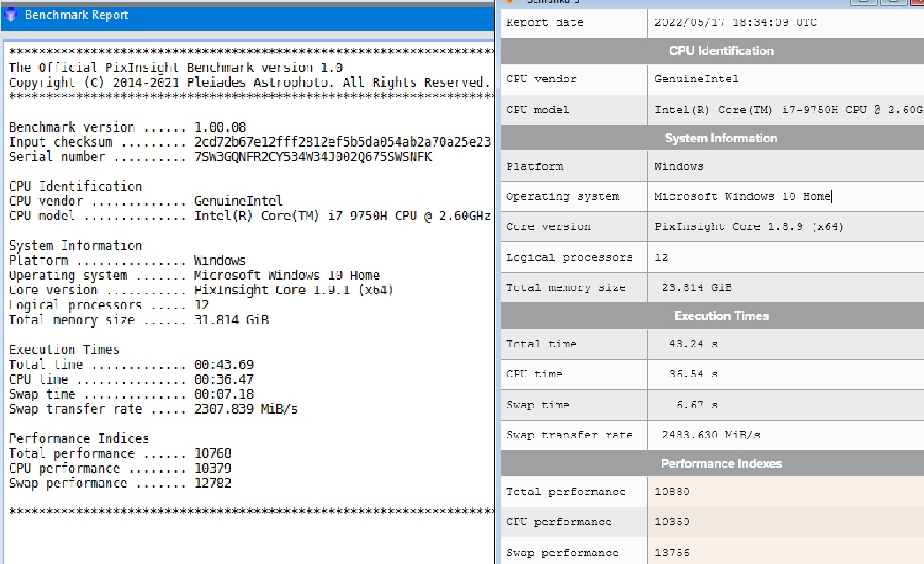
Task: Click the 'Report date' label cell
Action: [x=573, y=22]
